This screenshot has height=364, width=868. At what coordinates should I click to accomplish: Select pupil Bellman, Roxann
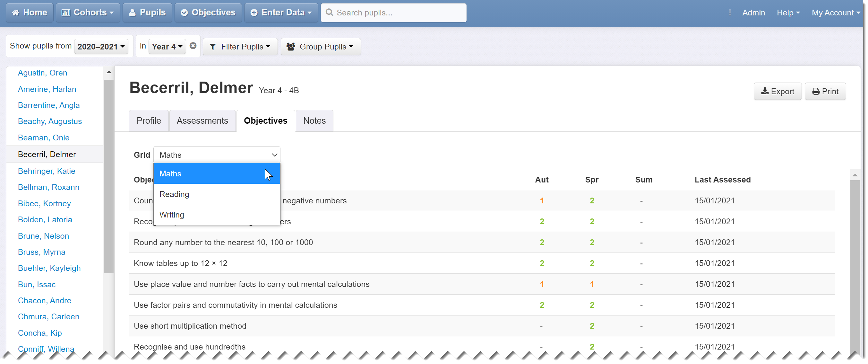click(48, 187)
